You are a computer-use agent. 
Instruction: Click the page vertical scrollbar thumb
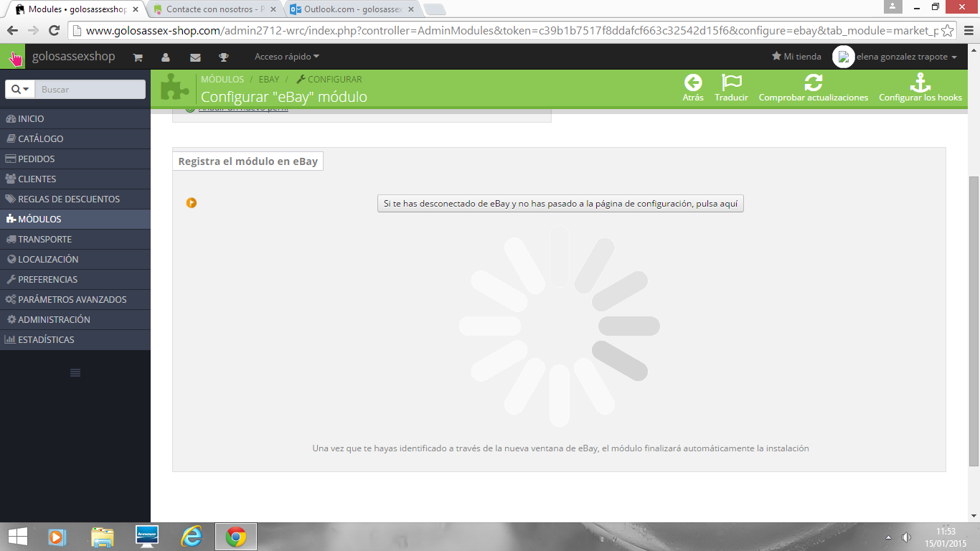974,321
